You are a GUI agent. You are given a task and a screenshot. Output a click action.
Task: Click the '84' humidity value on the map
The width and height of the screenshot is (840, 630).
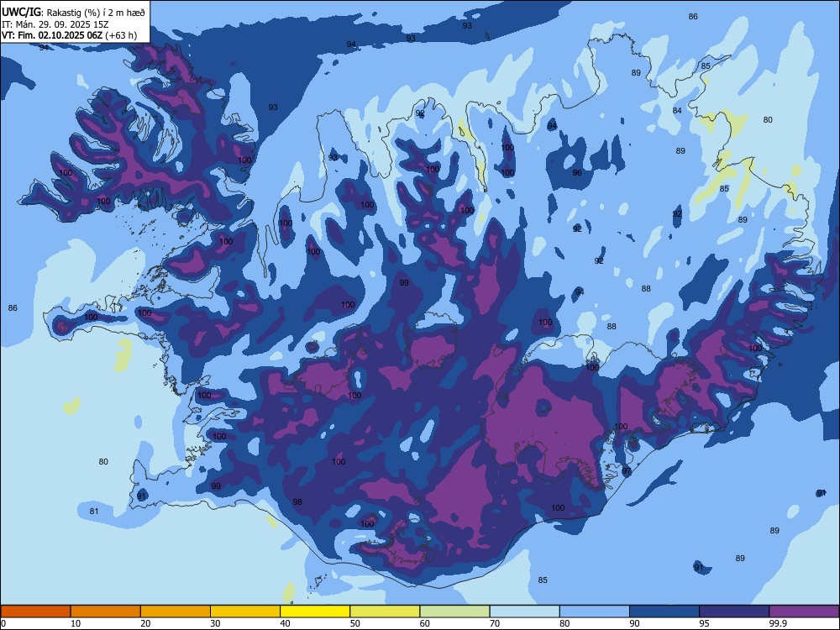677,110
